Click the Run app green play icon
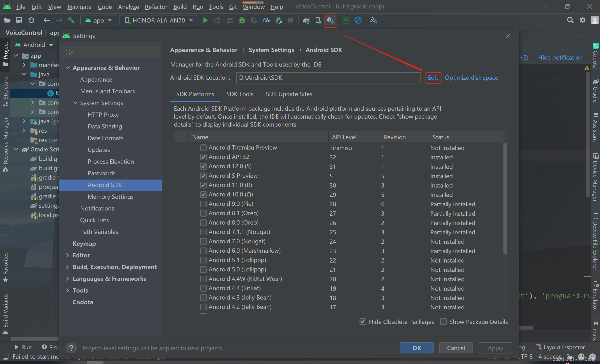The width and height of the screenshot is (600, 364). (x=205, y=20)
